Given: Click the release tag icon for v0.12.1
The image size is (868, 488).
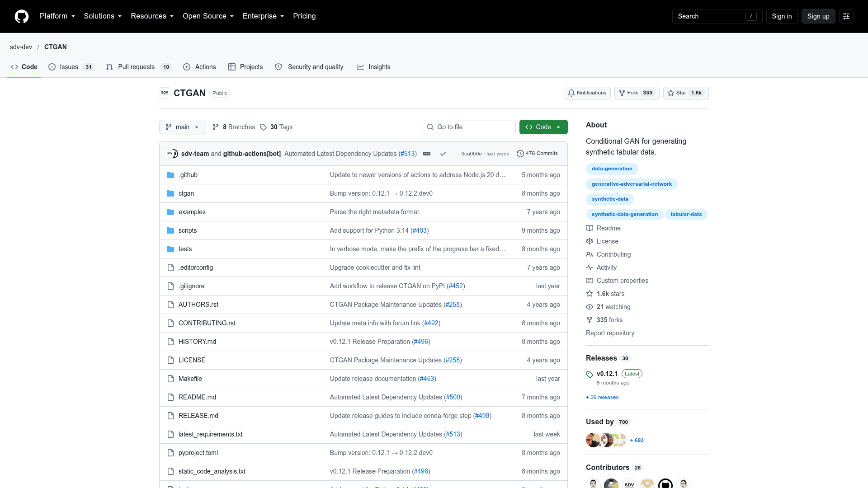Looking at the screenshot, I should [590, 375].
